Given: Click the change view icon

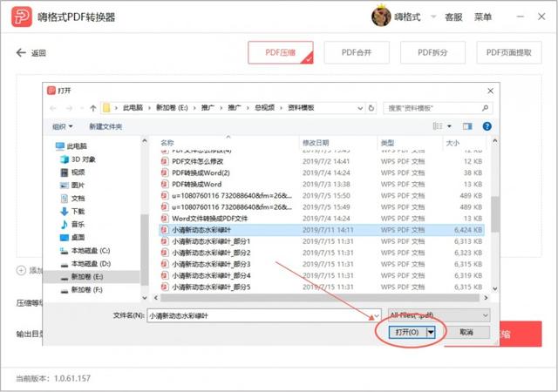Looking at the screenshot, I should (x=438, y=126).
